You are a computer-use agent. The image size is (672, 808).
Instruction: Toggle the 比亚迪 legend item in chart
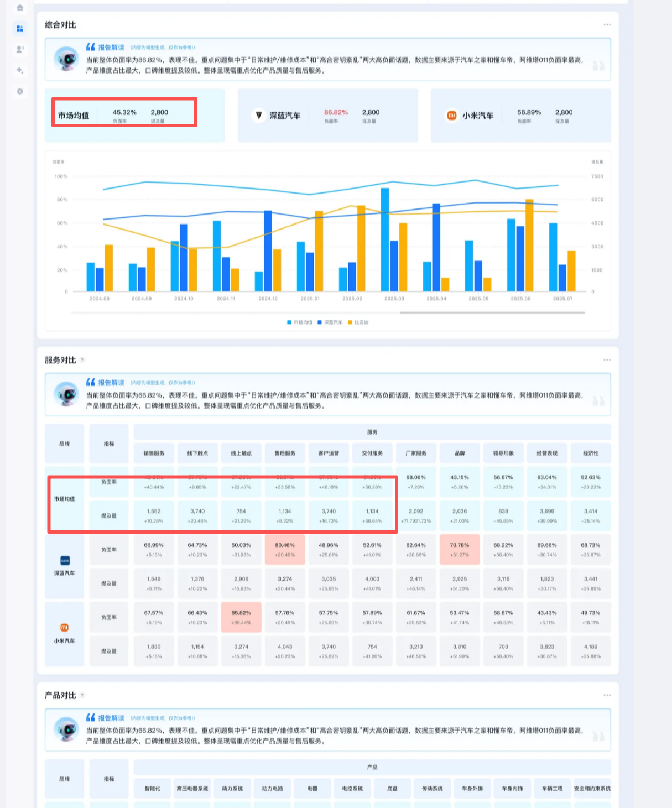(x=358, y=322)
